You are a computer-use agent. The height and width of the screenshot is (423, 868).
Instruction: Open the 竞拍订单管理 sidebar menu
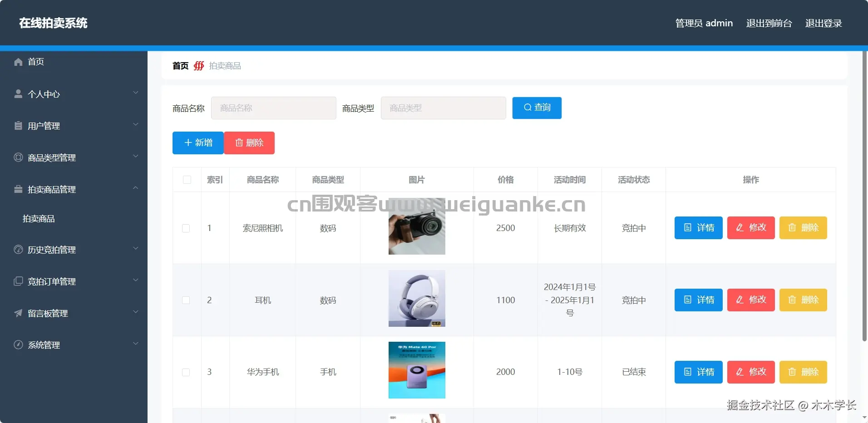74,281
